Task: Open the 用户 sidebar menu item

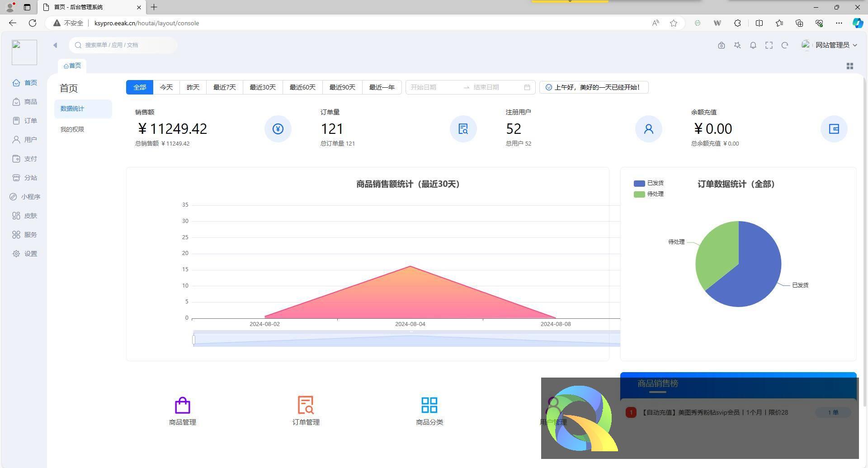Action: (x=24, y=140)
